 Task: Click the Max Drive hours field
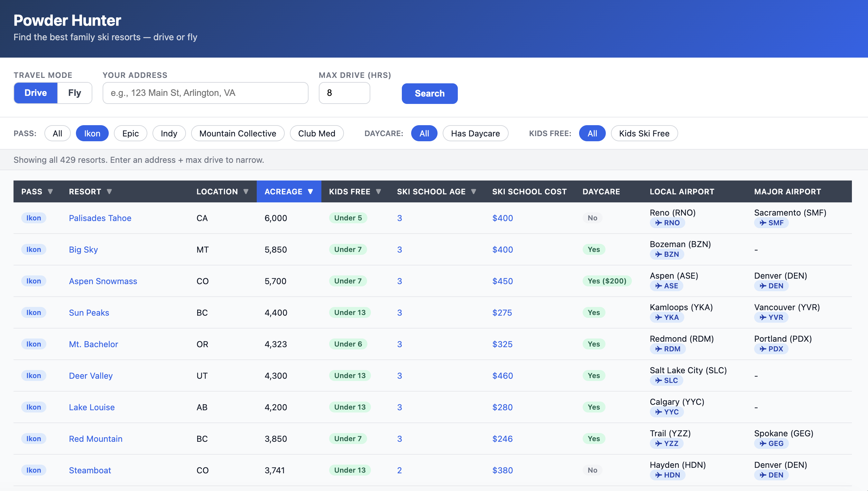[x=344, y=93]
